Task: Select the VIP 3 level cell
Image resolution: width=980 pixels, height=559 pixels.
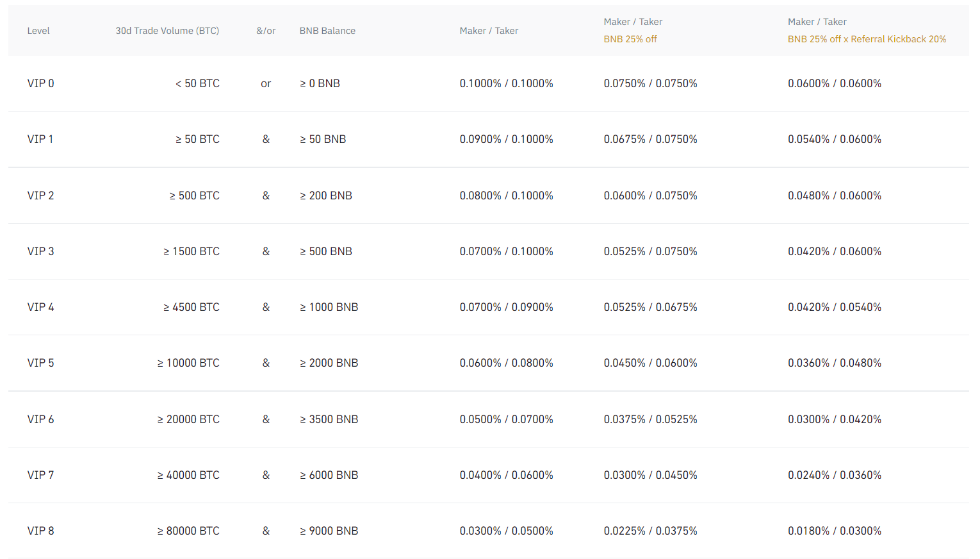Action: [40, 251]
